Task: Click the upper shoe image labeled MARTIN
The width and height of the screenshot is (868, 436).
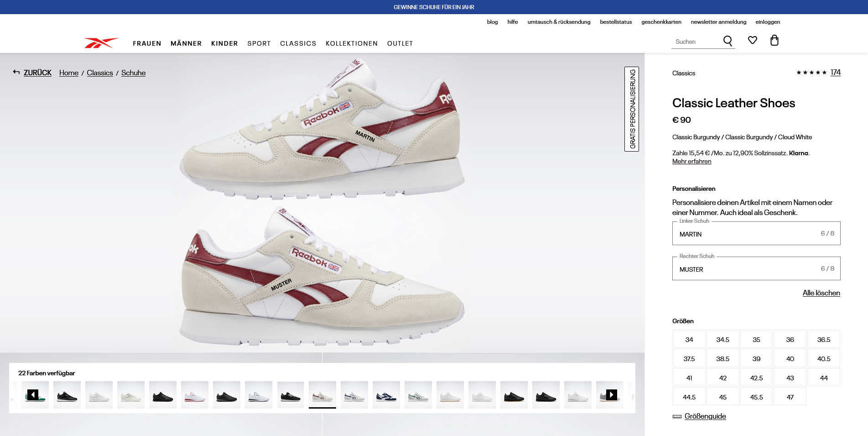Action: pos(322,128)
